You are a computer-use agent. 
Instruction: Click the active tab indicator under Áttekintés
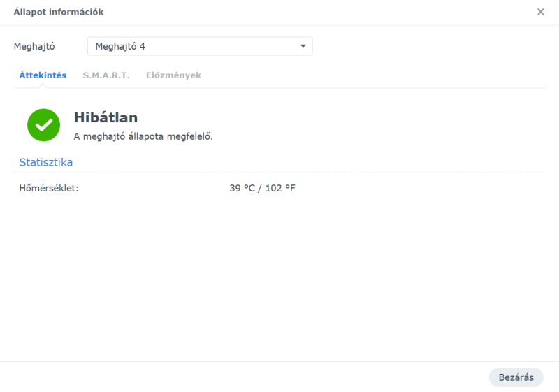click(43, 86)
